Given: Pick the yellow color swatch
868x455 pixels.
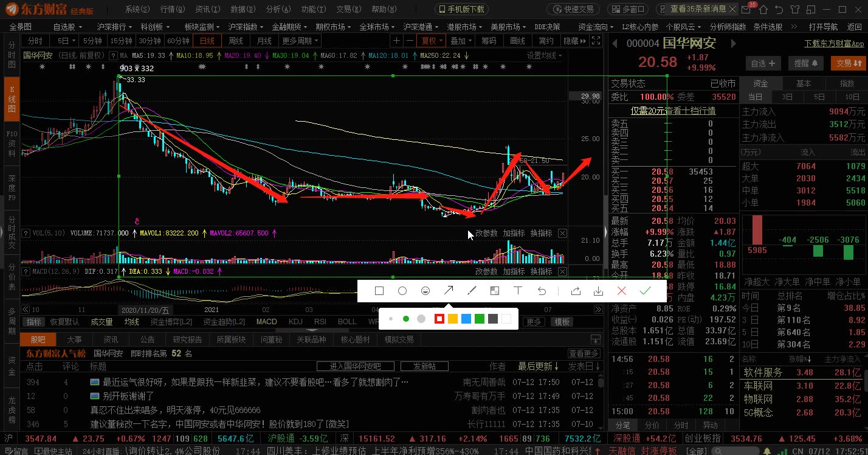Looking at the screenshot, I should 453,319.
